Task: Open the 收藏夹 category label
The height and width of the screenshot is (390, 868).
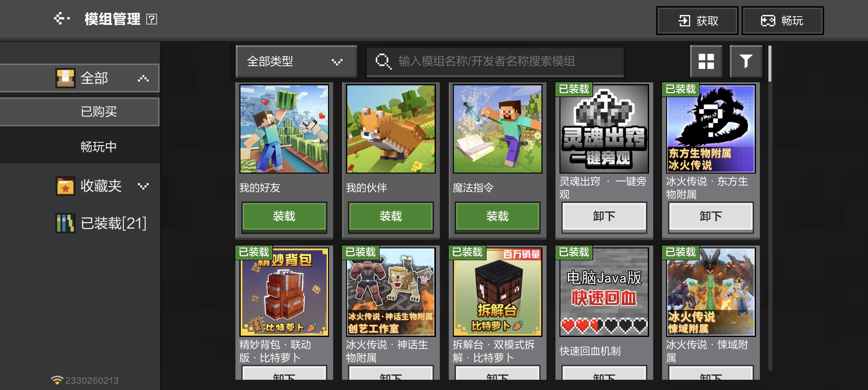Action: [101, 186]
